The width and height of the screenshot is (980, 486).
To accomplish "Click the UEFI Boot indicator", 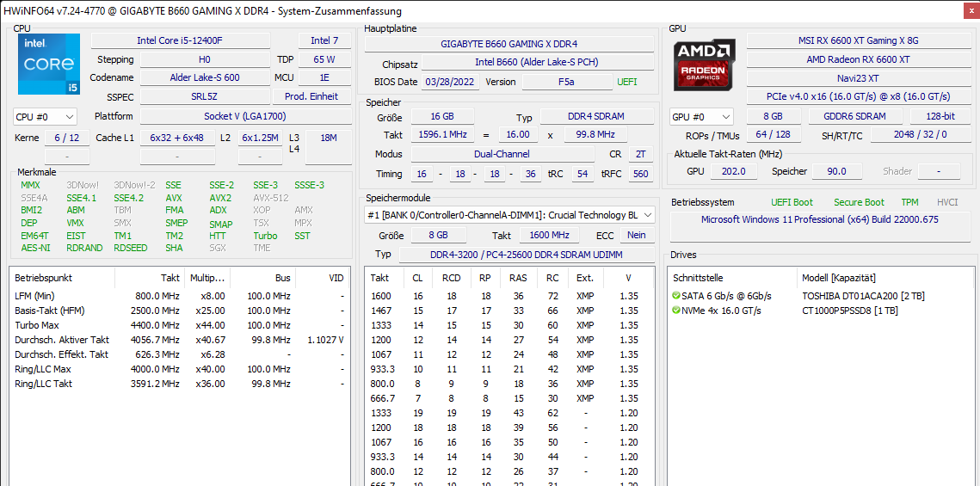I will point(792,202).
